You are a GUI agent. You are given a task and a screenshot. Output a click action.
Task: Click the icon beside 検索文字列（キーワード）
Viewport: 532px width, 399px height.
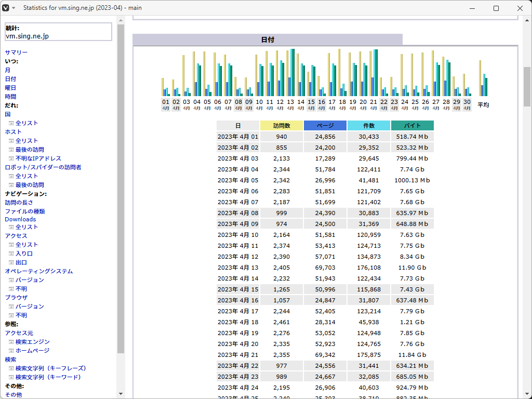click(11, 377)
